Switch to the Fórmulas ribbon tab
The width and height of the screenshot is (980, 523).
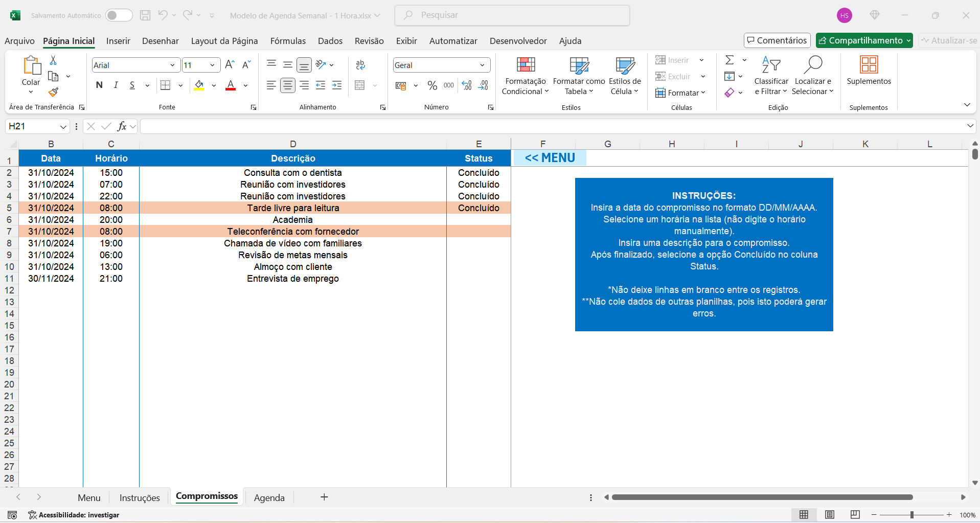click(288, 40)
